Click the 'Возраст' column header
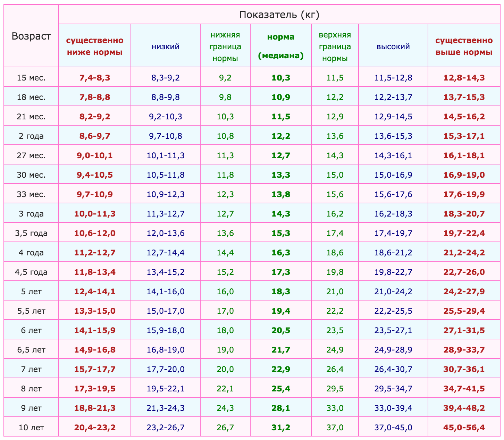This screenshot has width=504, height=440. pyautogui.click(x=31, y=36)
